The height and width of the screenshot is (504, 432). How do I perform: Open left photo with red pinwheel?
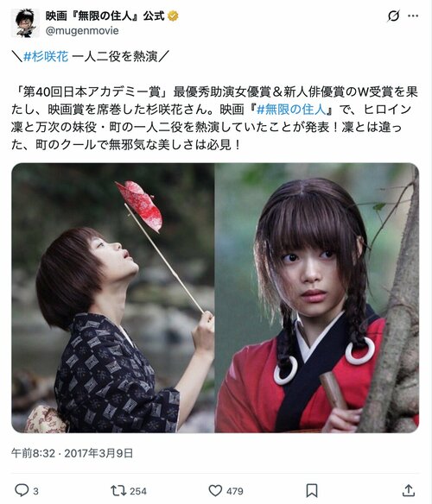tap(113, 298)
